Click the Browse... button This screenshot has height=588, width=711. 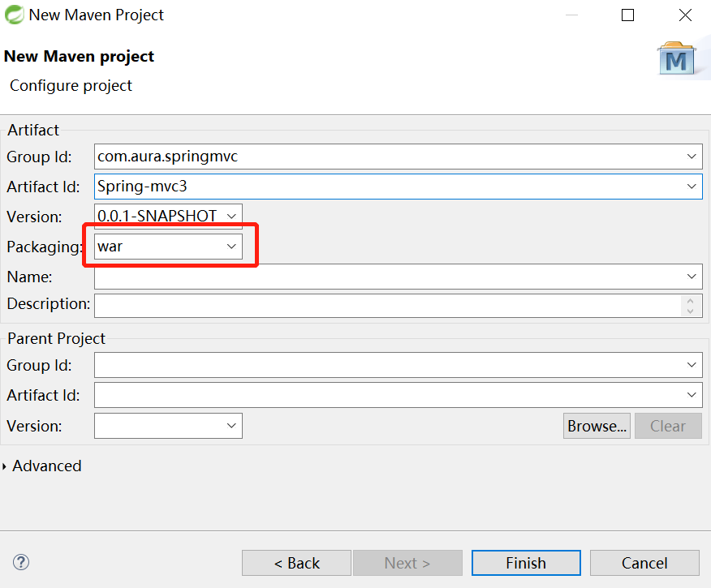coord(597,426)
